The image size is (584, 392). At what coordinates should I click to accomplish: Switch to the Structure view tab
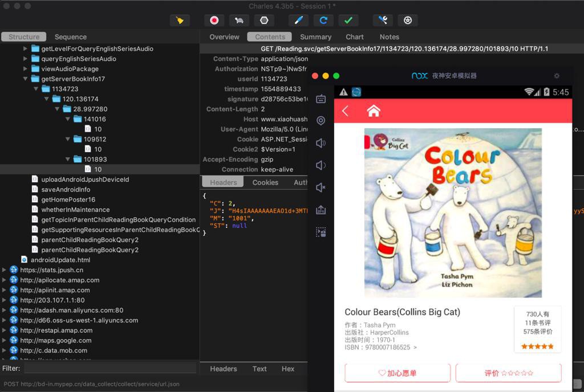pyautogui.click(x=24, y=37)
